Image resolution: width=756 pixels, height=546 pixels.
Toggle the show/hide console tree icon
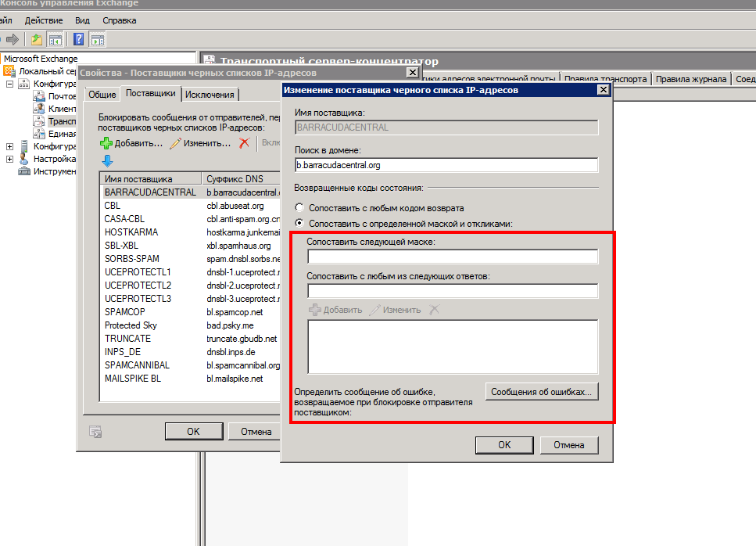tap(56, 39)
